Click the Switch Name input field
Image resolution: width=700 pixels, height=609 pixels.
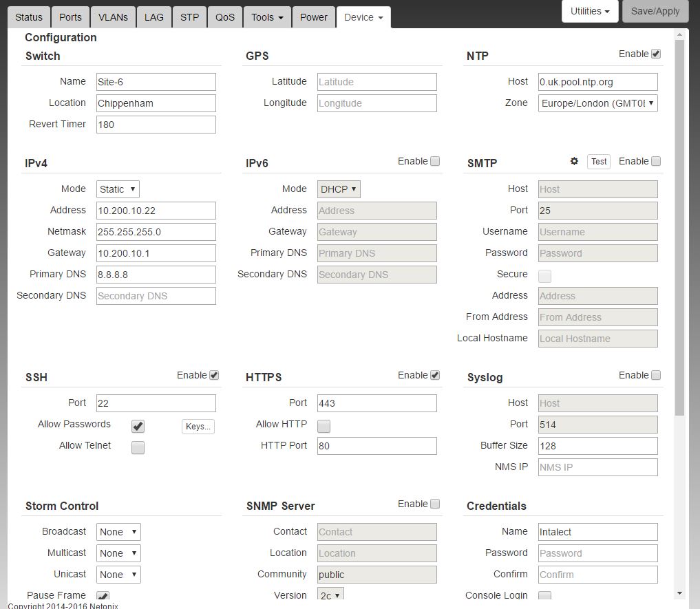[x=156, y=82]
